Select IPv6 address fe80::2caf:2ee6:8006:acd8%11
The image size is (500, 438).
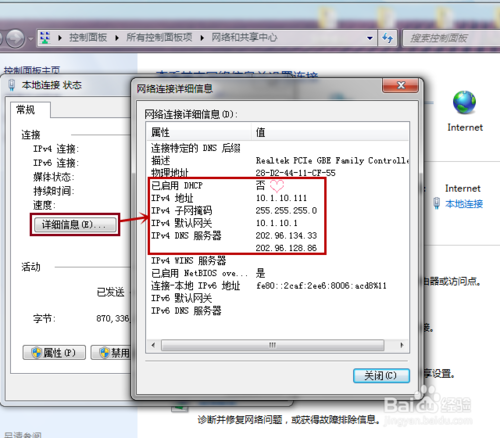point(321,286)
